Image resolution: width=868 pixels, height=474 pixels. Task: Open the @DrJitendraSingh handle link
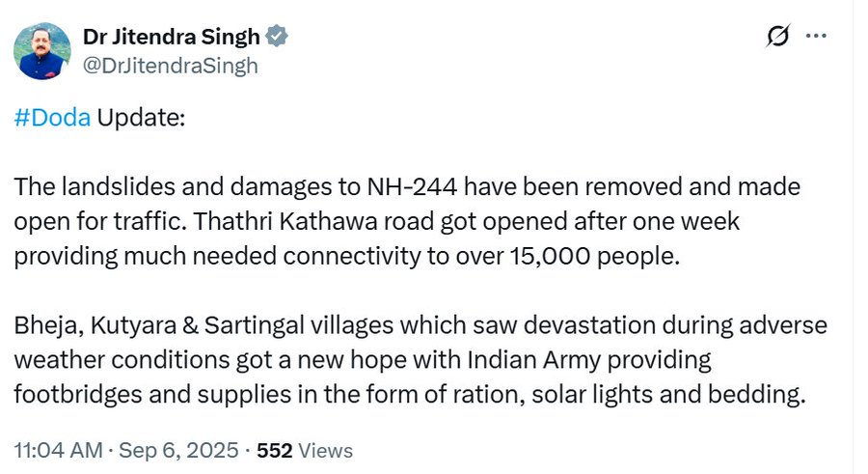(x=171, y=65)
